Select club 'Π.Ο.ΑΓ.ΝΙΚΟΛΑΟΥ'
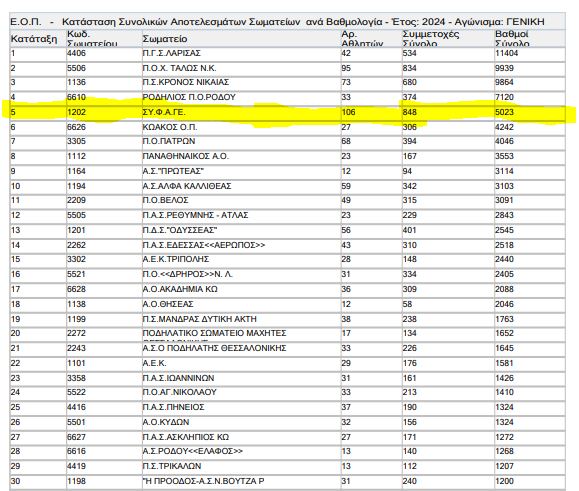The height and width of the screenshot is (491, 579). coord(179,392)
